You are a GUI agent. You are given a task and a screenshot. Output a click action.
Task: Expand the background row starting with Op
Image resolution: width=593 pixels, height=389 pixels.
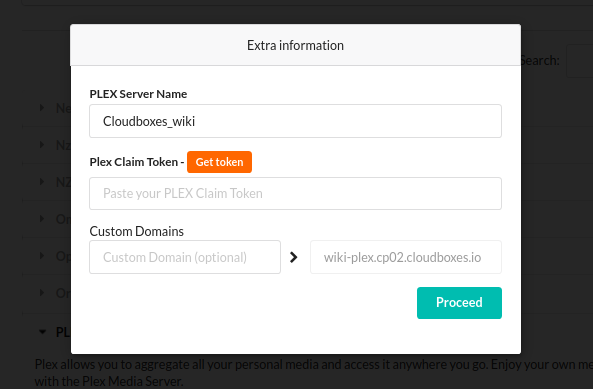tap(42, 256)
